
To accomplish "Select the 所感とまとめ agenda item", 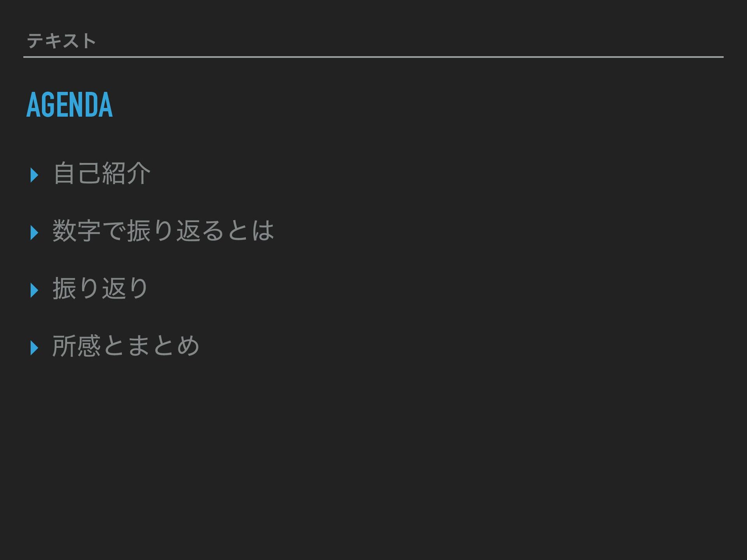I will point(126,346).
